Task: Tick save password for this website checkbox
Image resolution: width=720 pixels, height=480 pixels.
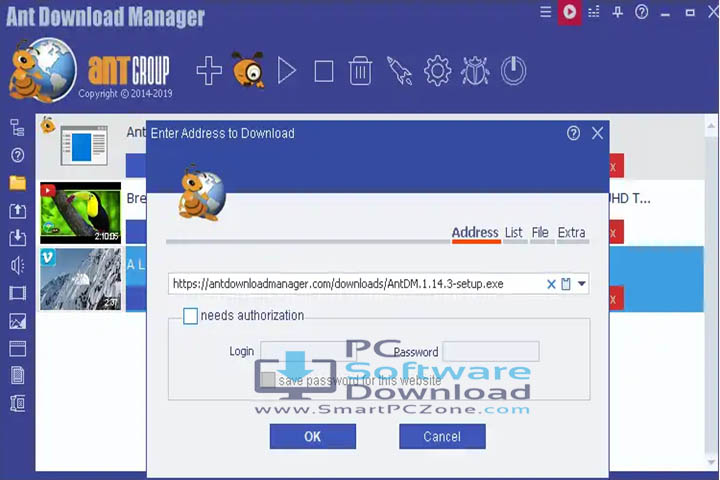Action: pos(268,380)
